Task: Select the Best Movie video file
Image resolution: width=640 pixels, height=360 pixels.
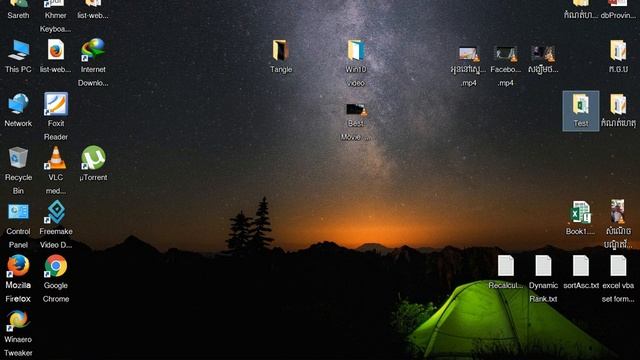Action: (x=356, y=121)
